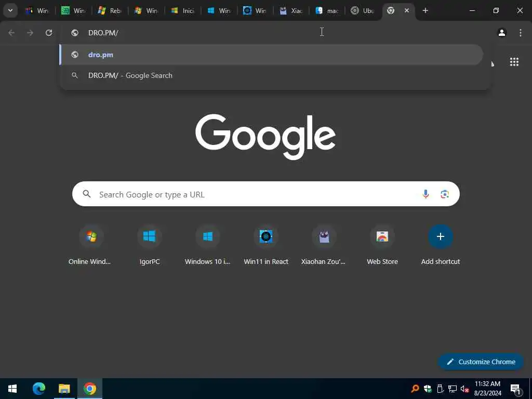This screenshot has height=399, width=532.
Task: Switch to the 'Ubu' tab
Action: [x=363, y=10]
